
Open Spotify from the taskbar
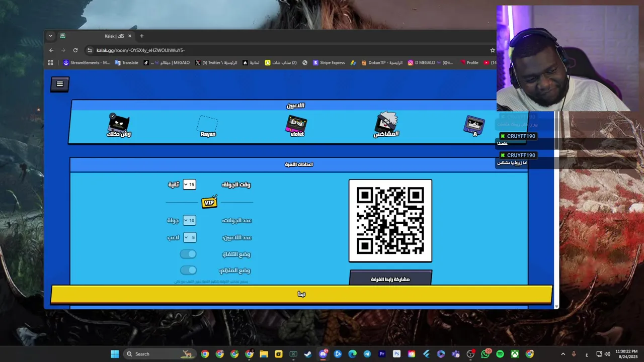click(500, 354)
